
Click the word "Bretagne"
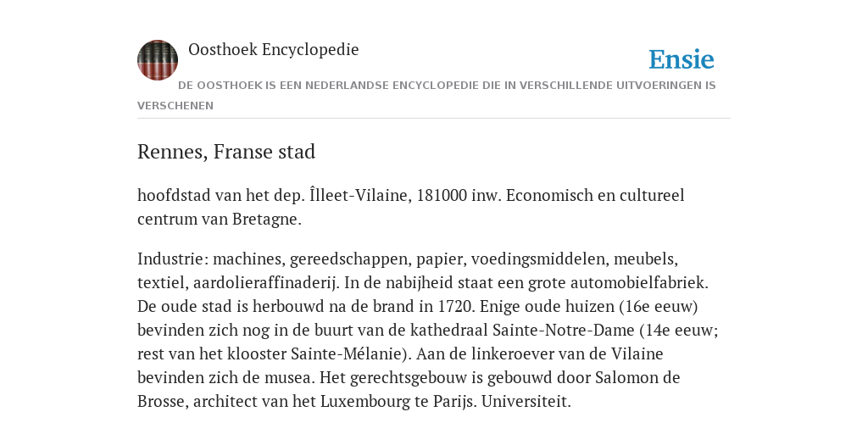point(267,220)
